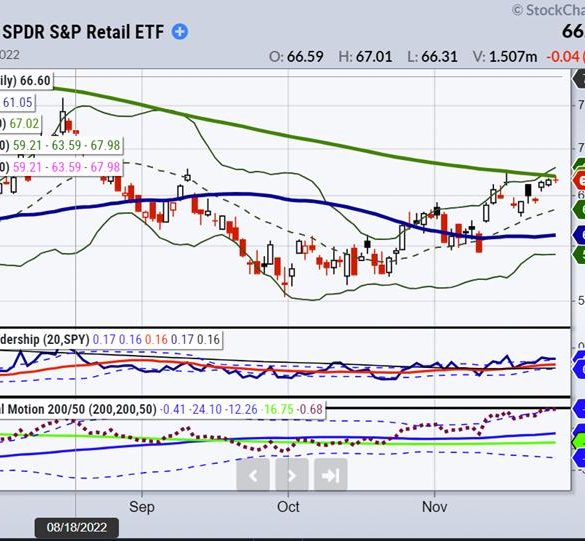Screen dimensions: 585x541
Task: Select the low price value 66.31
Action: coord(439,57)
